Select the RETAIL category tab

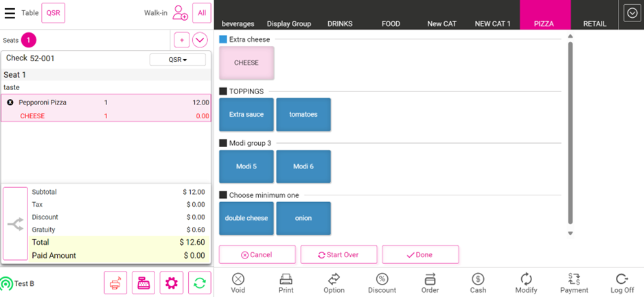point(595,23)
